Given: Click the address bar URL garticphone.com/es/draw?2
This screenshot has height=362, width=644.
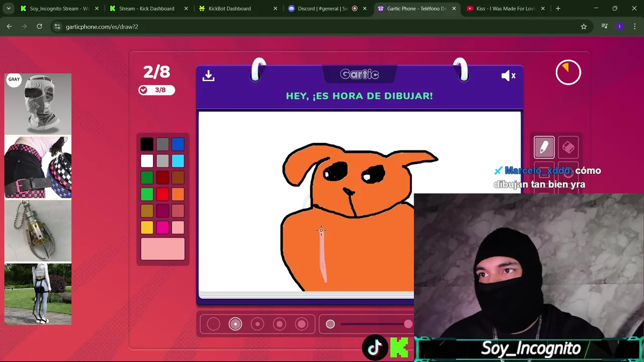Looking at the screenshot, I should tap(102, 27).
